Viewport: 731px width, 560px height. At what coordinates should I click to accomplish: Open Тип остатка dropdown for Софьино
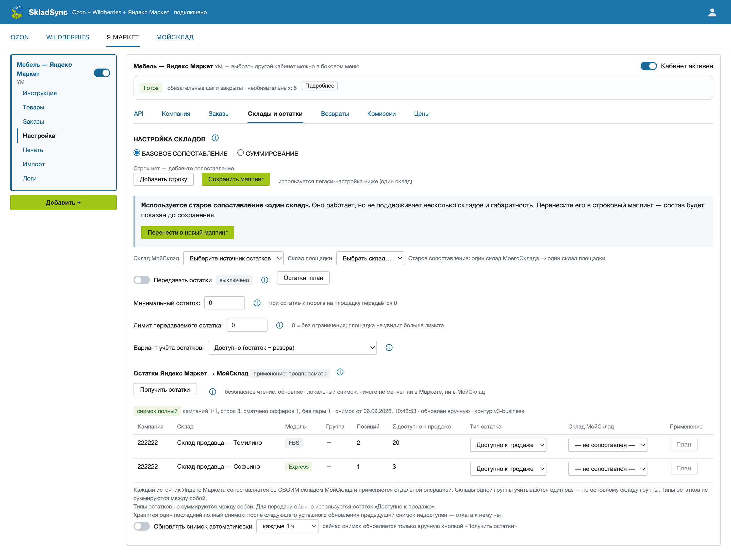point(508,469)
